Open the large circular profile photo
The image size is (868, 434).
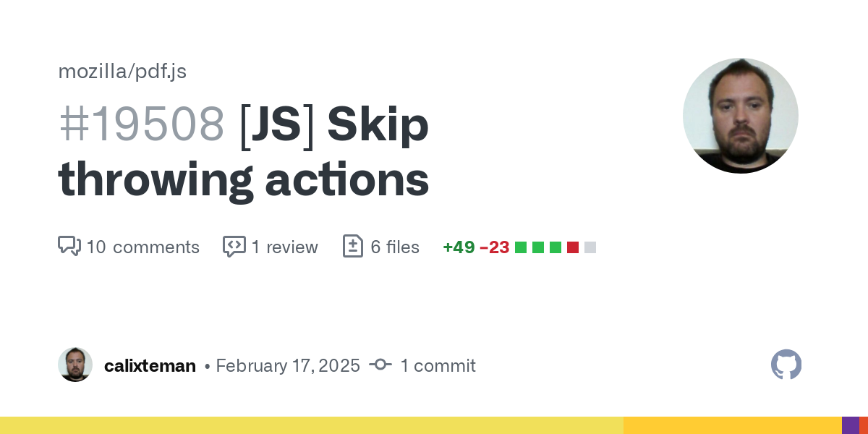tap(740, 116)
